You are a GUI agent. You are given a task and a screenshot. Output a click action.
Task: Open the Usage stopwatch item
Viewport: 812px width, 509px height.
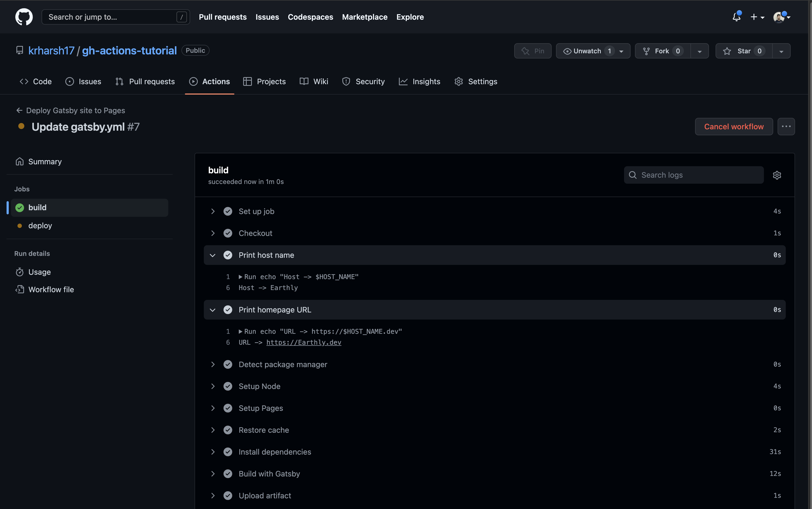coord(39,272)
